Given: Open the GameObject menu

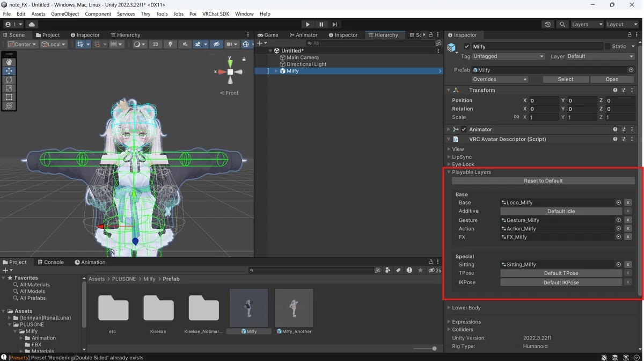Looking at the screenshot, I should click(65, 14).
